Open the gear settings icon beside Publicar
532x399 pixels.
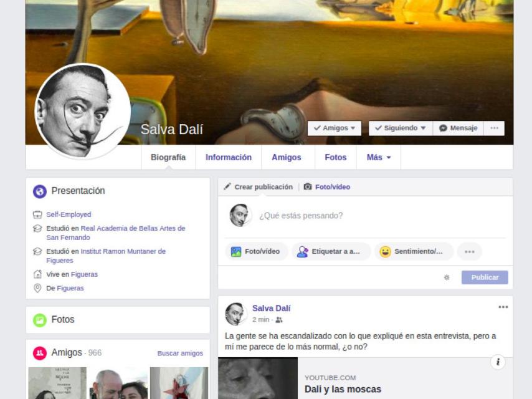click(x=447, y=277)
